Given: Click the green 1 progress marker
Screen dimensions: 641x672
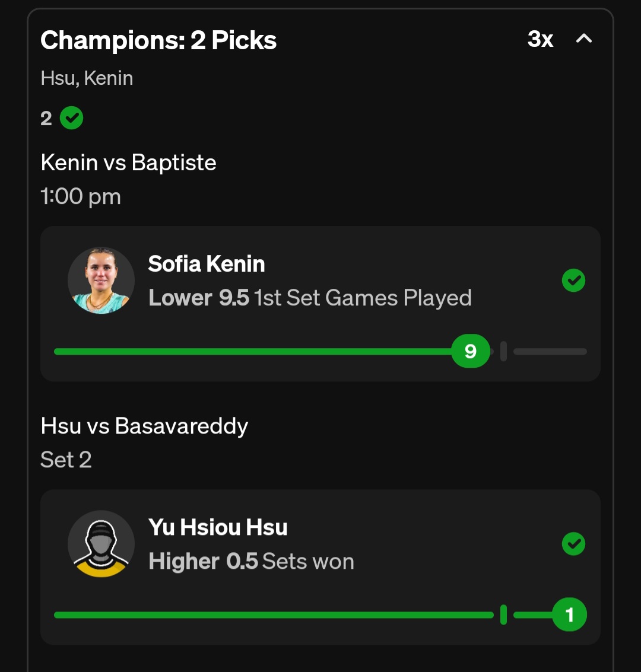Looking at the screenshot, I should [569, 614].
